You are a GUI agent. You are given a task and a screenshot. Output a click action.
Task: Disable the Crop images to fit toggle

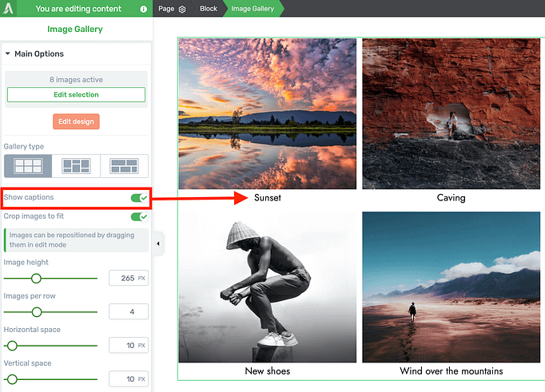139,216
